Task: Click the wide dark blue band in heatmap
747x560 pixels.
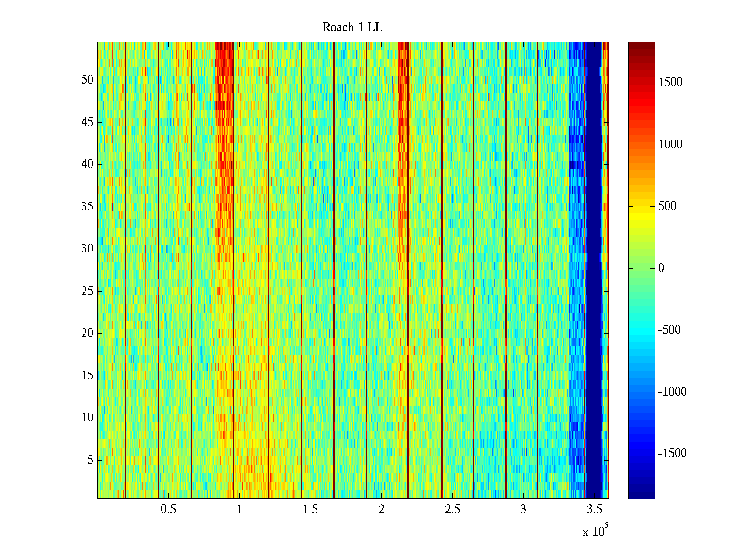Action: point(594,271)
